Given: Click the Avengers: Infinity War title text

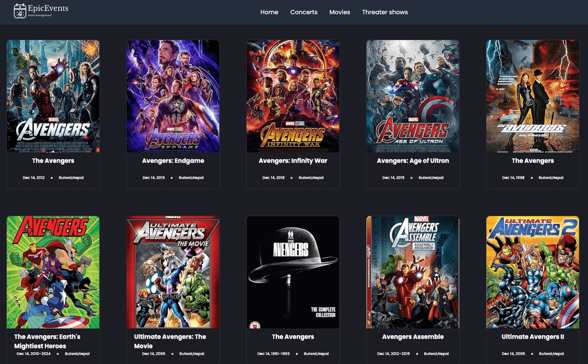Looking at the screenshot, I should pos(293,161).
